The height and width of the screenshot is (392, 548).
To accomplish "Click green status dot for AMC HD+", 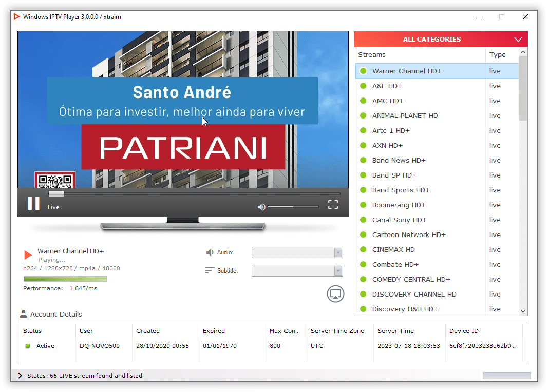I will click(x=363, y=101).
